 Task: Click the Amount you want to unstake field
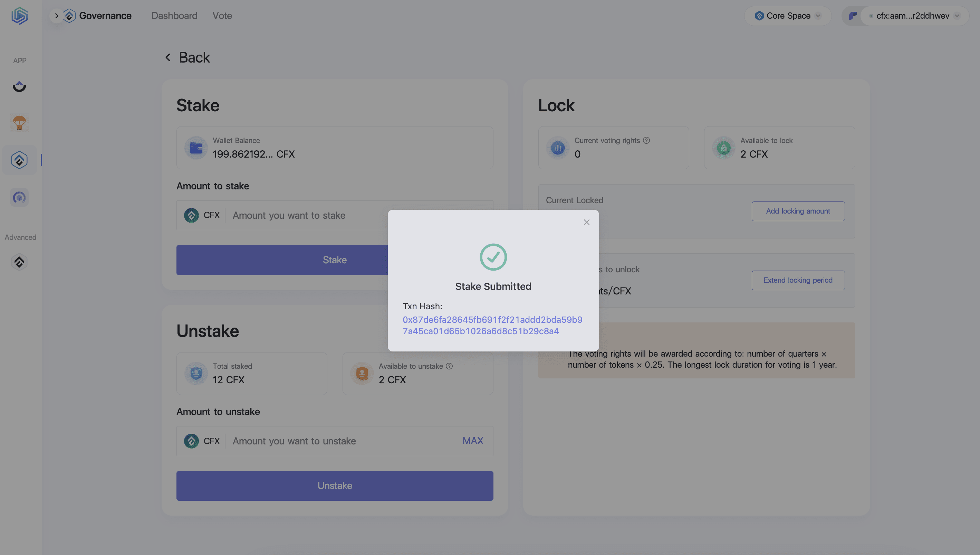343,441
